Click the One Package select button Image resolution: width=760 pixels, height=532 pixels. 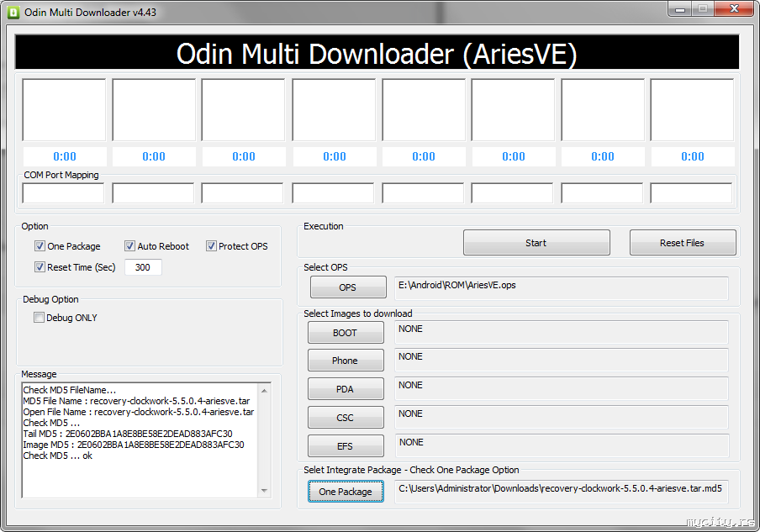[x=345, y=492]
